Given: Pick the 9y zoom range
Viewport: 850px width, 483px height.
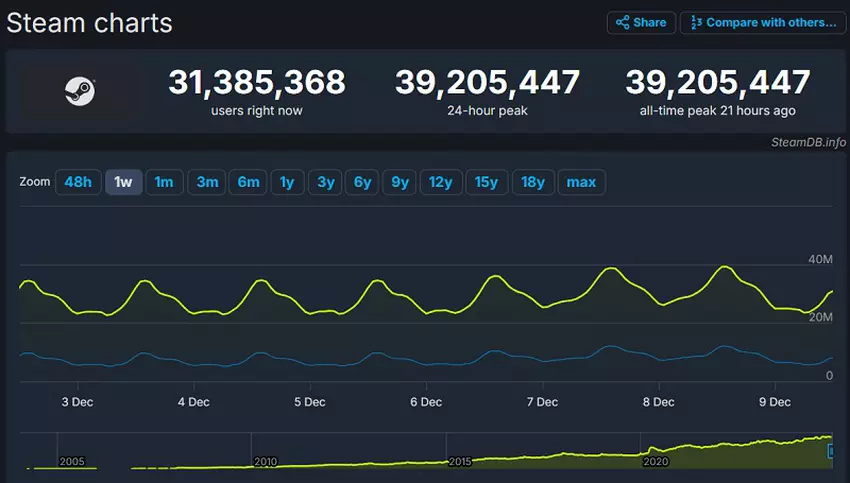Looking at the screenshot, I should point(400,182).
